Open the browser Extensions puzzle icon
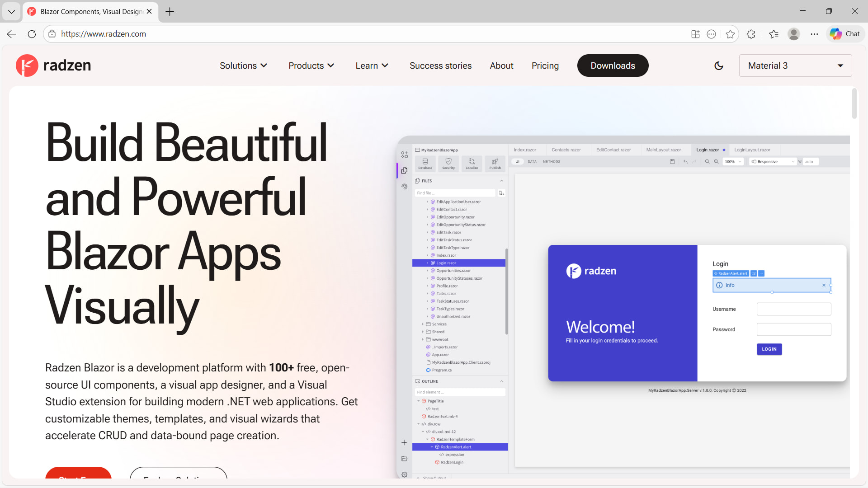868x488 pixels. (751, 34)
